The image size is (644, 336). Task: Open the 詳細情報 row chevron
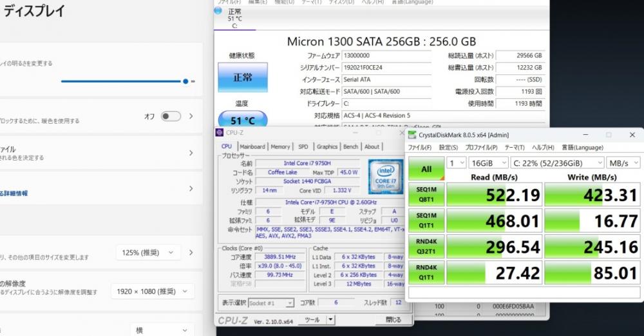click(191, 189)
